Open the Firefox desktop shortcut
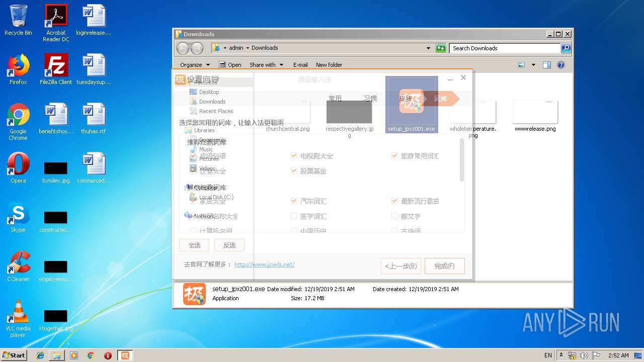Screen dimensions: 644x362 pyautogui.click(x=18, y=69)
